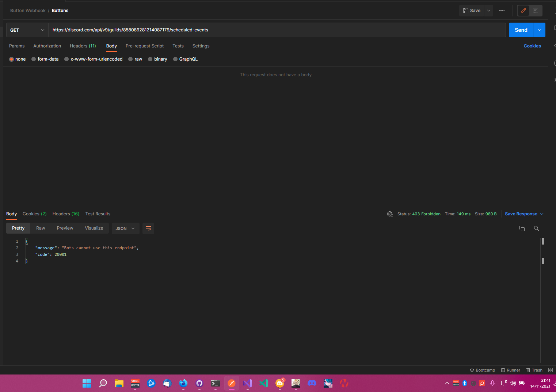Viewport: 556px width, 392px height.
Task: Open the comments panel icon
Action: click(x=536, y=11)
